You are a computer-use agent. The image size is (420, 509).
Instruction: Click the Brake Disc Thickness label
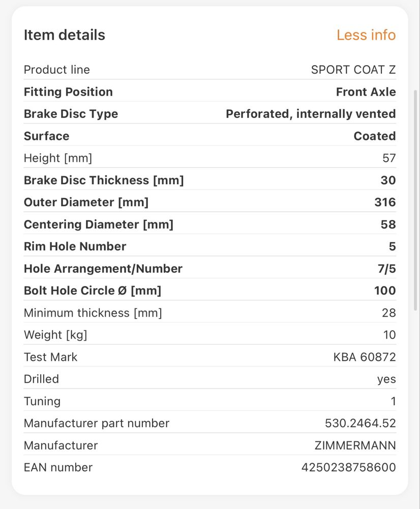click(x=104, y=180)
